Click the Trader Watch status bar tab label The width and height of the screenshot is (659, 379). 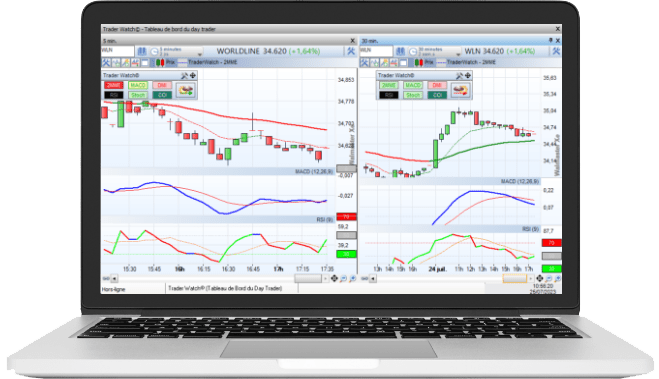[x=225, y=288]
